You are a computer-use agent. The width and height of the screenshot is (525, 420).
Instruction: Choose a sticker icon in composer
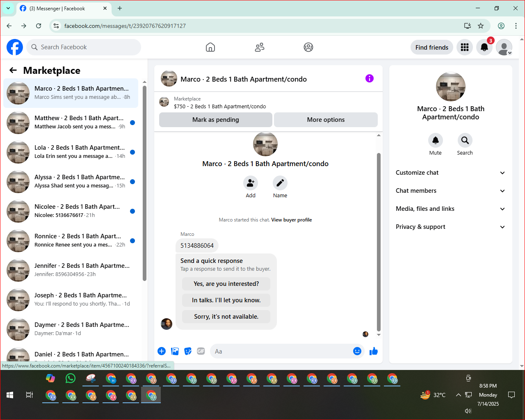tap(188, 351)
